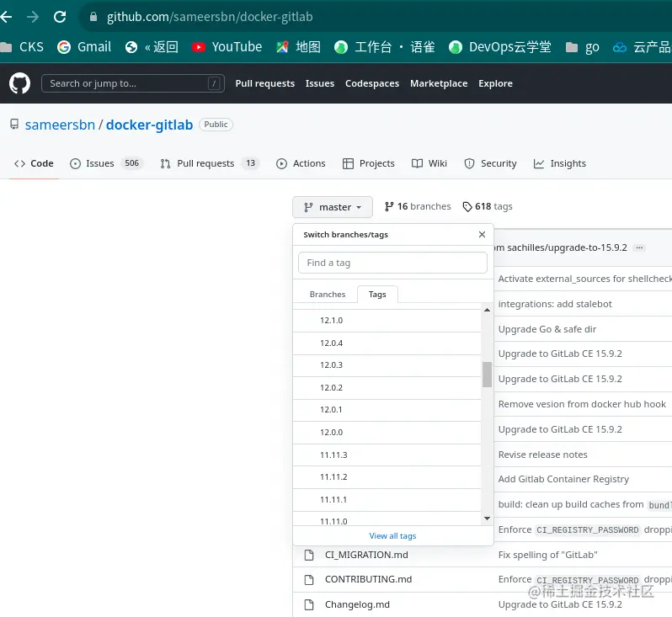Open the Wiki tab
Viewport: 672px width, 617px height.
pyautogui.click(x=429, y=163)
